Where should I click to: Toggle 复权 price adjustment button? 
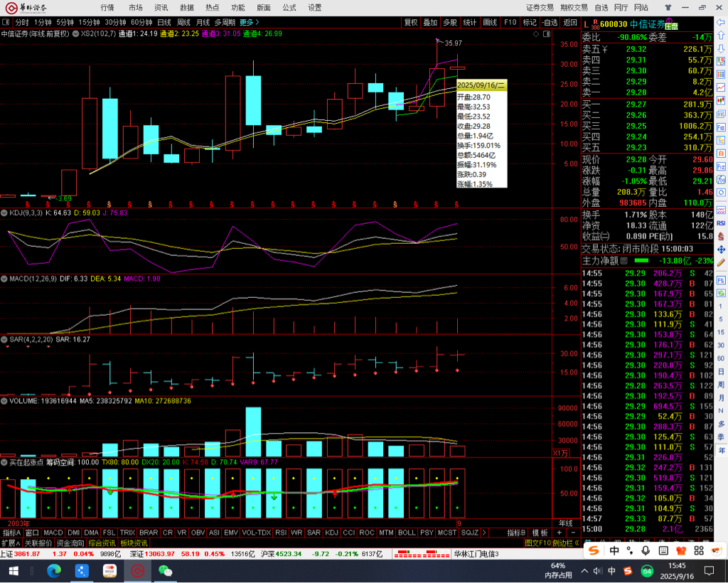coord(411,22)
